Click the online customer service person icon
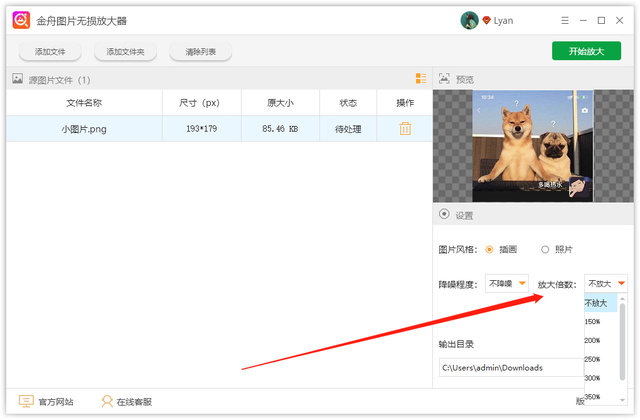The height and width of the screenshot is (420, 640). [107, 401]
